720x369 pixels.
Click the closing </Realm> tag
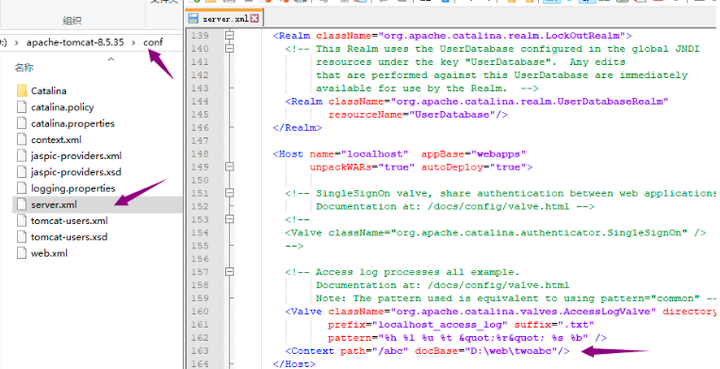(x=297, y=128)
